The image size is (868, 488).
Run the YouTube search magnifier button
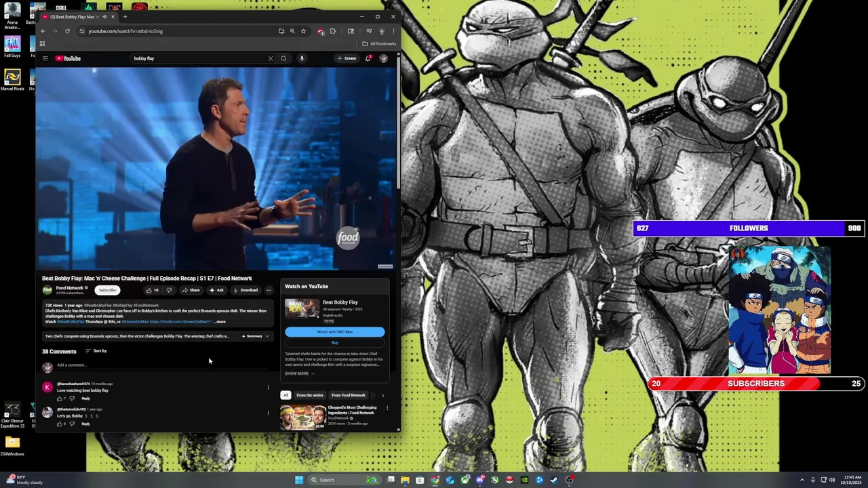coord(283,58)
